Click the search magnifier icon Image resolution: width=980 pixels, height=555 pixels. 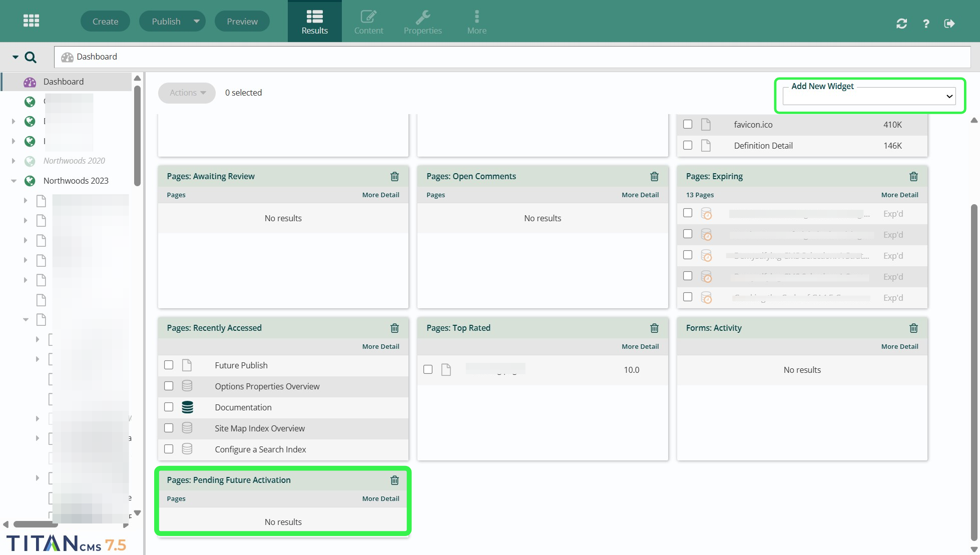point(31,57)
